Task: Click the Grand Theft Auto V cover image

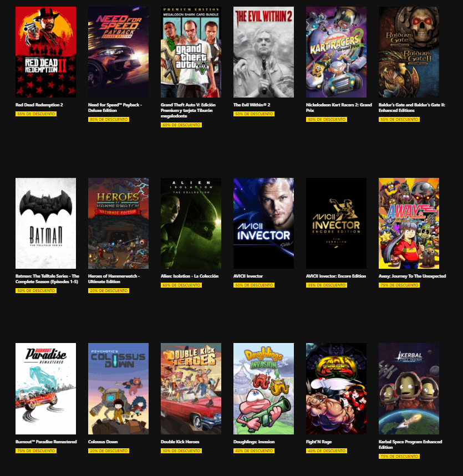Action: [191, 52]
